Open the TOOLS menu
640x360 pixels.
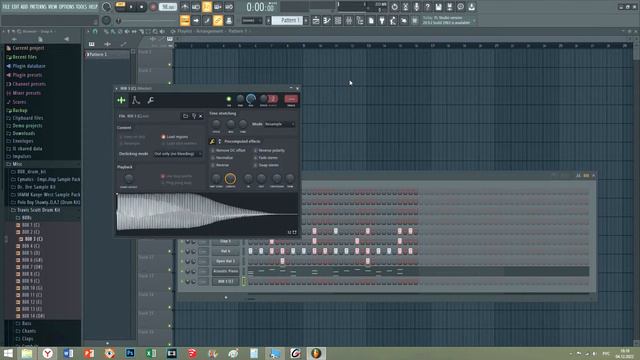[x=81, y=7]
